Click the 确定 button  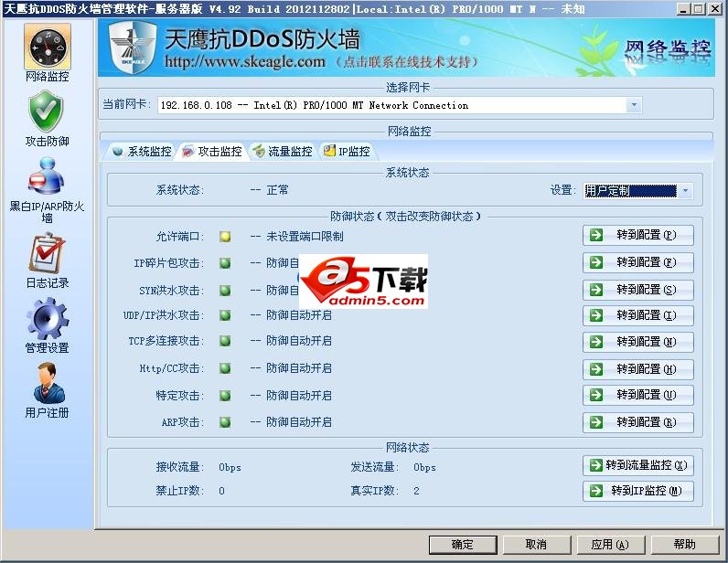coord(463,545)
